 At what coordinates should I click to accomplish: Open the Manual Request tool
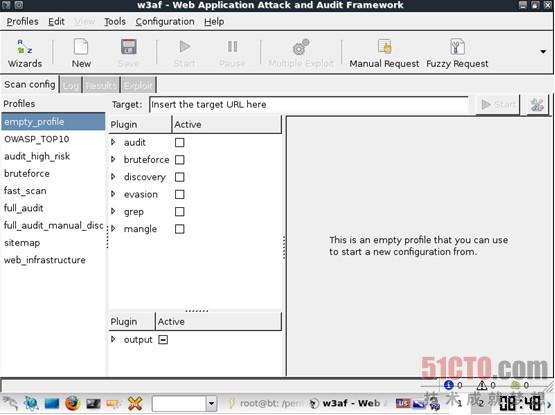[x=384, y=53]
